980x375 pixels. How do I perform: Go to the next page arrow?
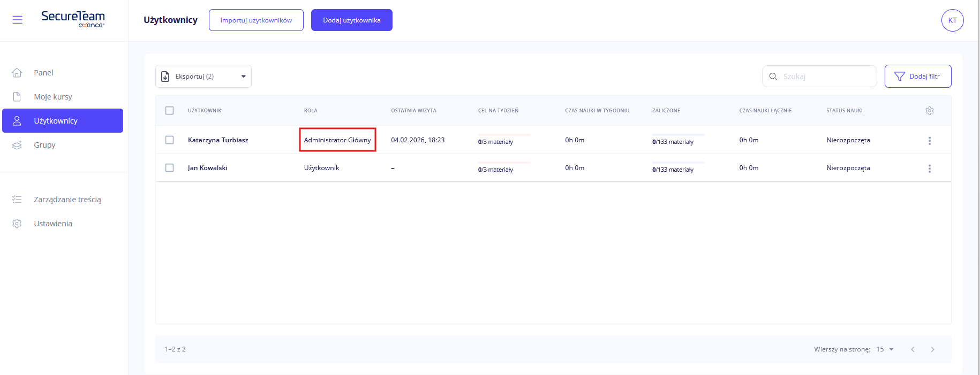point(932,349)
